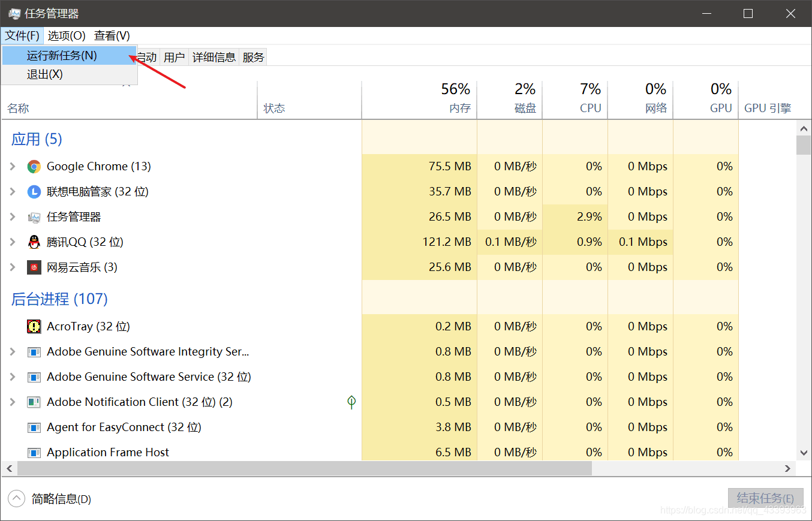Click the 6.5 MB memory cell
The image size is (812, 521).
pos(420,453)
